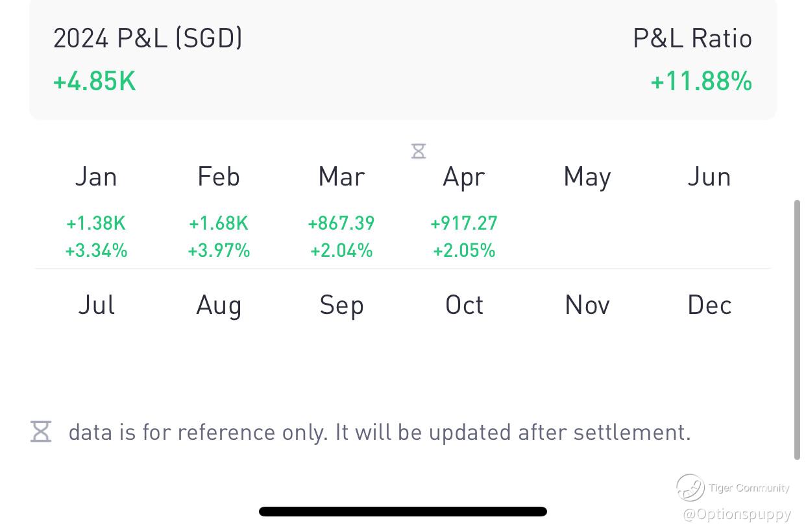
Task: Click the hourglass icon above Apr
Action: (x=419, y=151)
